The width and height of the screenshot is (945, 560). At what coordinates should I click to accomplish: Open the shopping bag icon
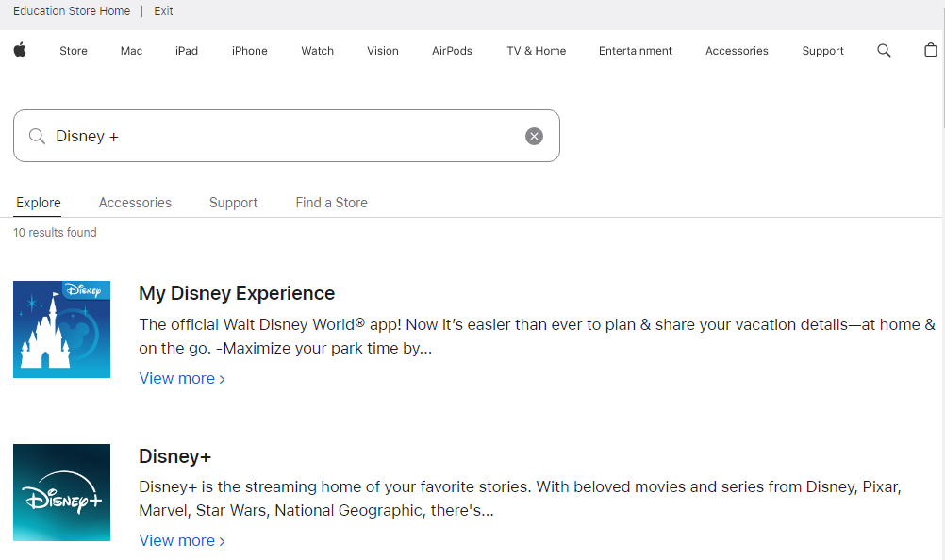(930, 51)
